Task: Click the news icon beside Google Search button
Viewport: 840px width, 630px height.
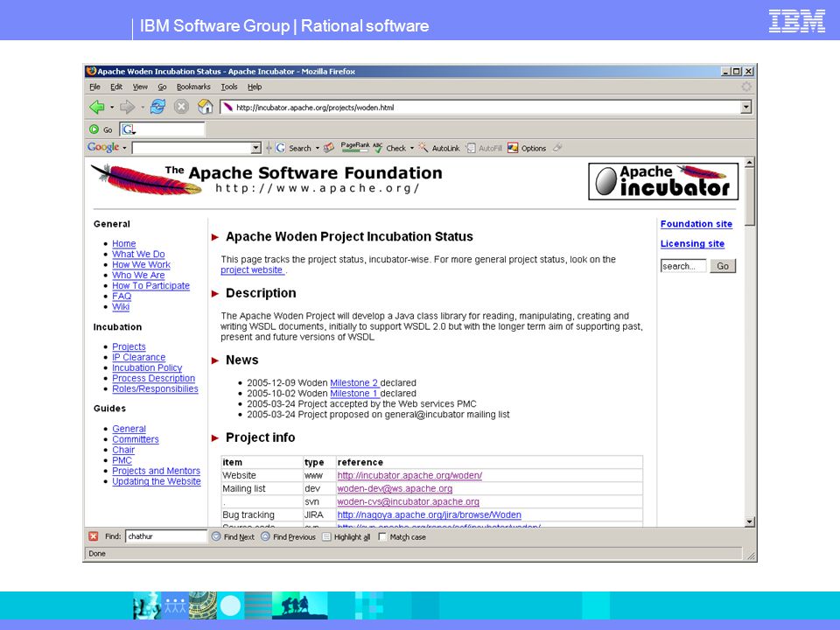Action: point(329,147)
